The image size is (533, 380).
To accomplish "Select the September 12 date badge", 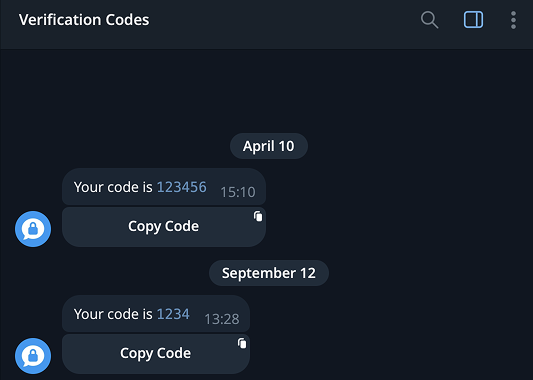I will pos(269,273).
